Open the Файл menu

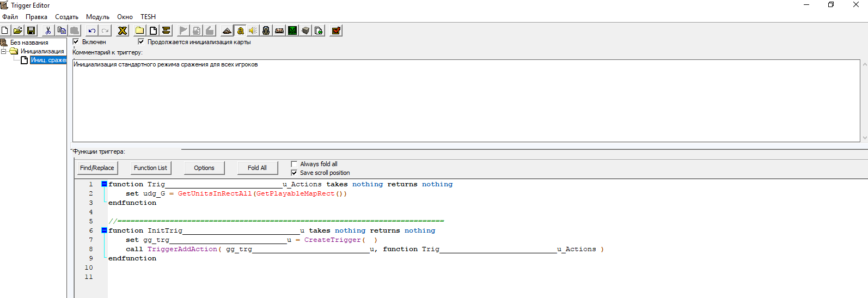(10, 17)
